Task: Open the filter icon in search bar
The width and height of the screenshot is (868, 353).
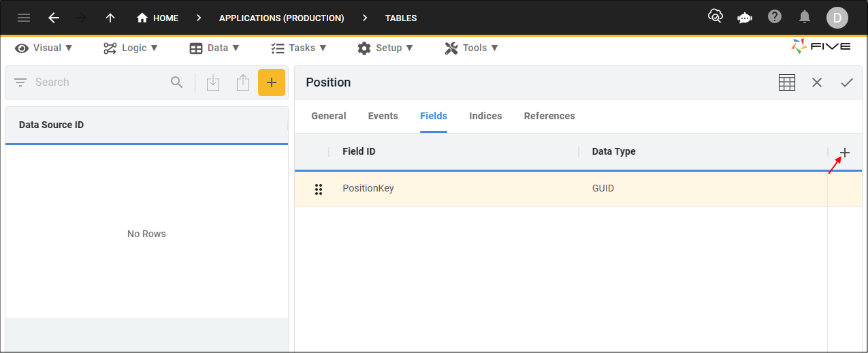Action: (20, 82)
